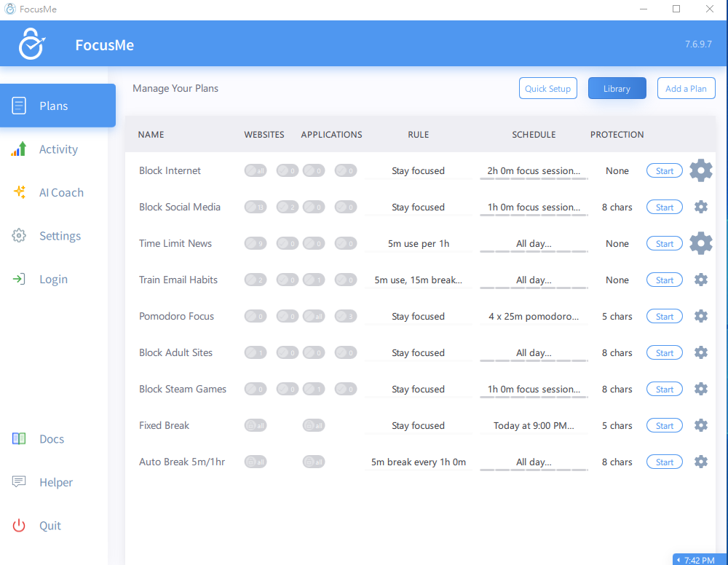Toggle the '13' websites pill for Block Social Media

pyautogui.click(x=256, y=208)
